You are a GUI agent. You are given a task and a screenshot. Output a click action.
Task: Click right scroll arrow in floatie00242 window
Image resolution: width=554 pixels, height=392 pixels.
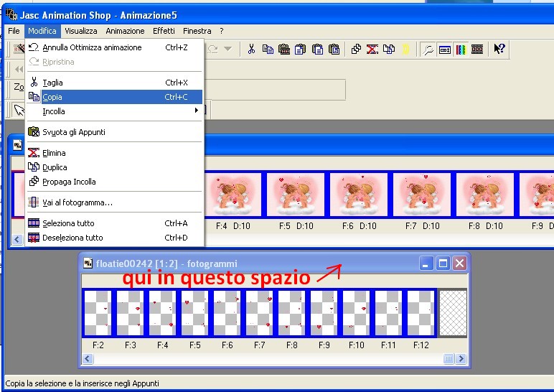(x=461, y=359)
